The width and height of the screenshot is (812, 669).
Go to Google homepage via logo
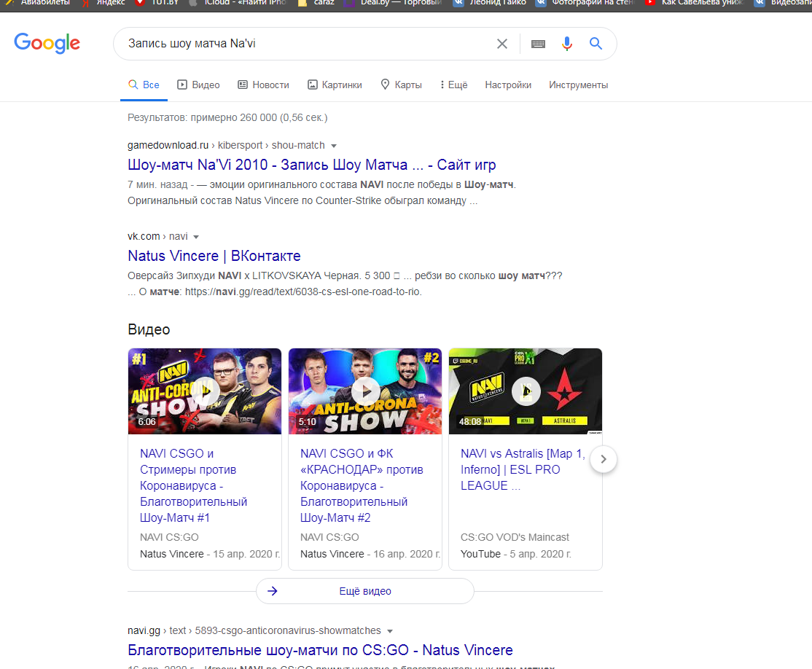(x=47, y=44)
